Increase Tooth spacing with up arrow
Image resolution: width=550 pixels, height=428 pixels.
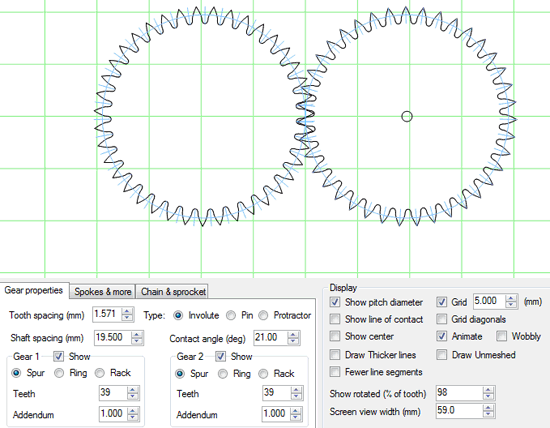point(127,311)
